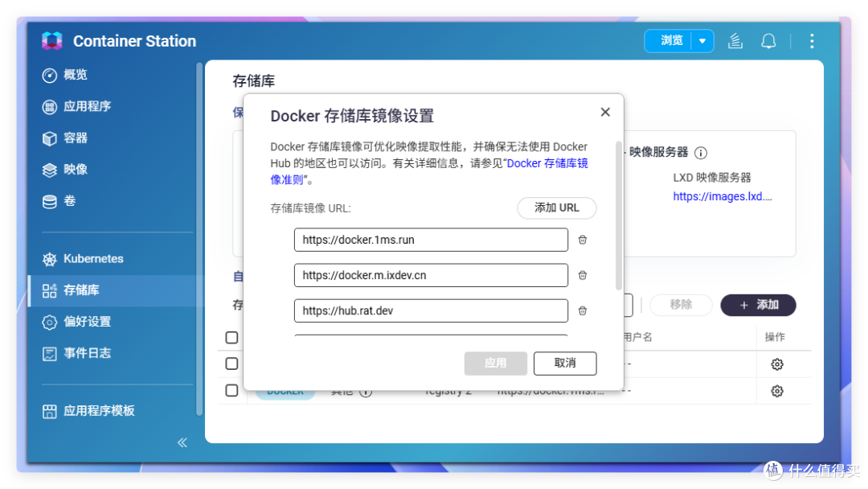Viewport: 868px width, 489px height.
Task: Open the https://images.lxd... server link
Action: coord(723,196)
